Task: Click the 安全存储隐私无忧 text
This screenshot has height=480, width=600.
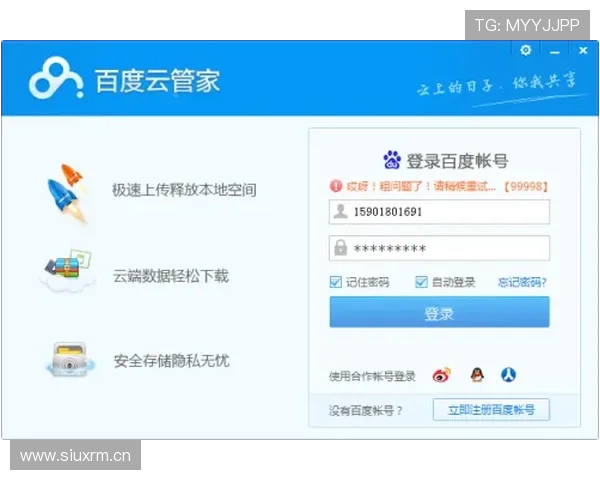Action: coord(171,361)
